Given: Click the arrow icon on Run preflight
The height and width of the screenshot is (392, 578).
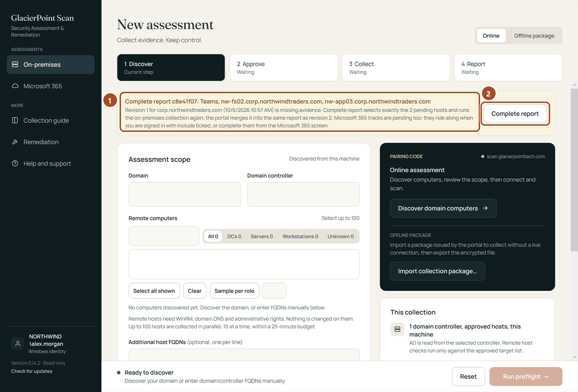Looking at the screenshot, I should click(546, 376).
